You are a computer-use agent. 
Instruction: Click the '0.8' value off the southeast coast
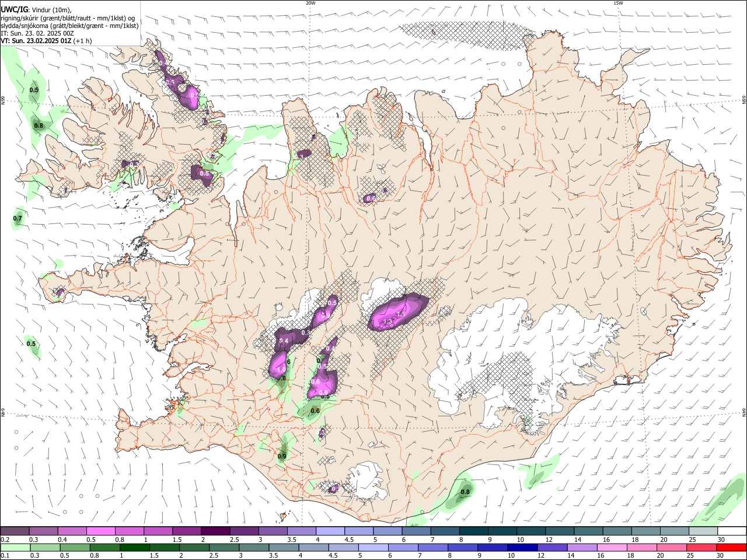pyautogui.click(x=465, y=492)
